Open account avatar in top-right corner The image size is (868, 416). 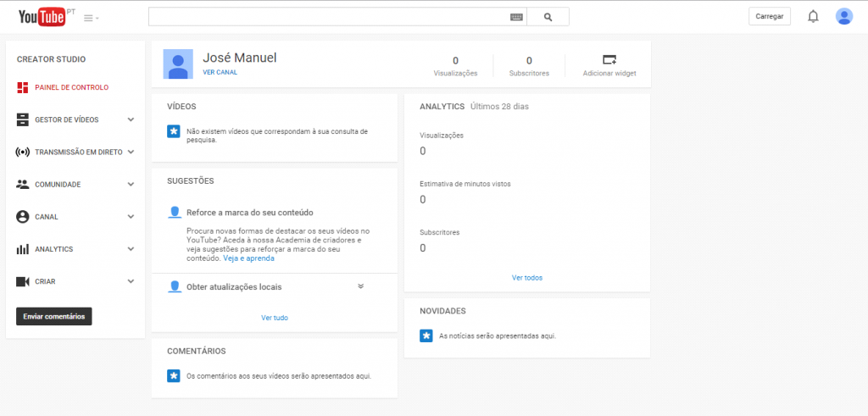[843, 16]
